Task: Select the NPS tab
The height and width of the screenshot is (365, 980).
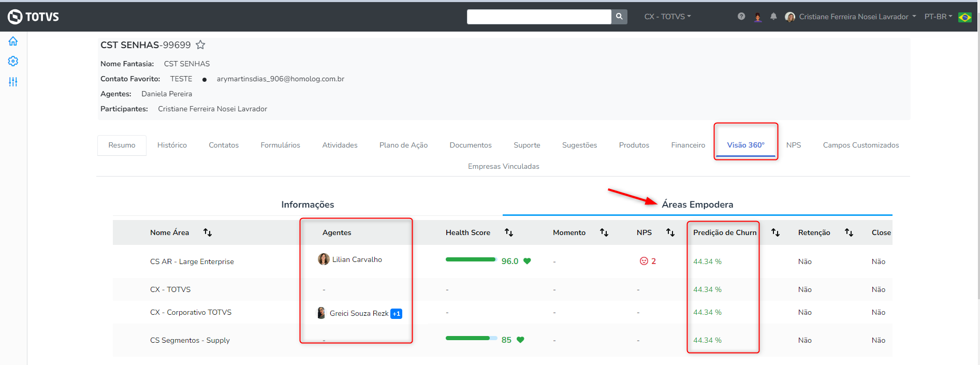Action: [x=794, y=145]
